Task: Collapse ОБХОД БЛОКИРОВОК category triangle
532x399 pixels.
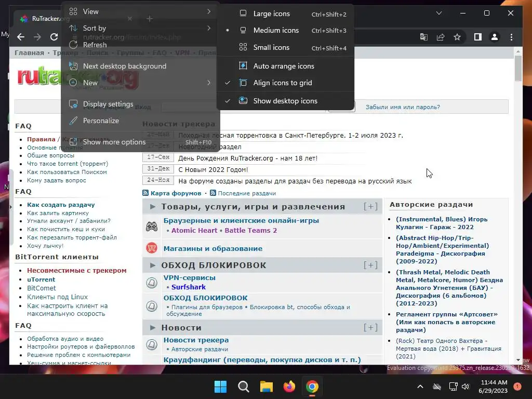Action: click(153, 265)
